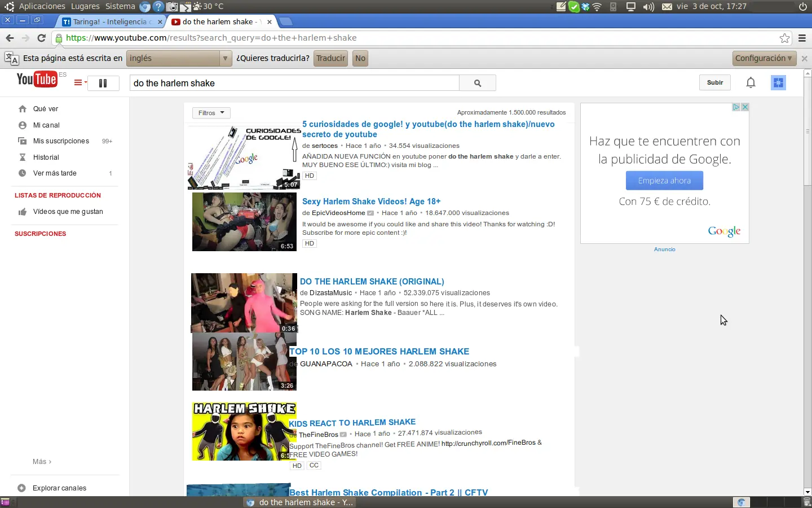Open 'KIDS REACT TO HARLEM SHAKE' title

[352, 423]
